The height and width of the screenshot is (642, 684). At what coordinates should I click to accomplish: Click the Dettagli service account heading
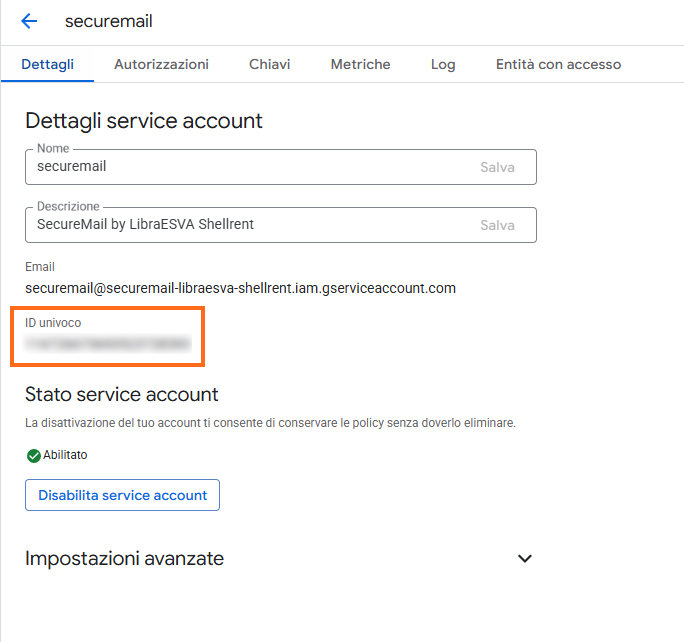pos(143,121)
